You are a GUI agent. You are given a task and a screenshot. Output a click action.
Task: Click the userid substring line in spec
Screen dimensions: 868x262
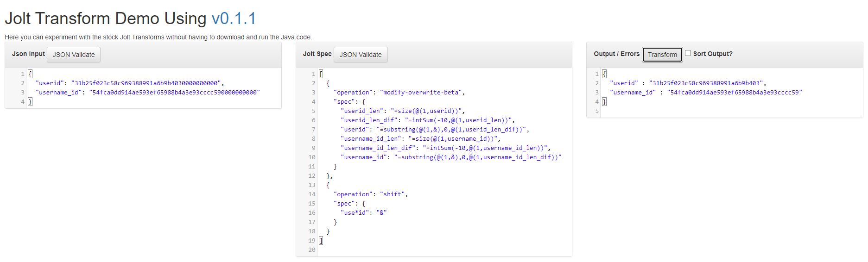click(435, 130)
